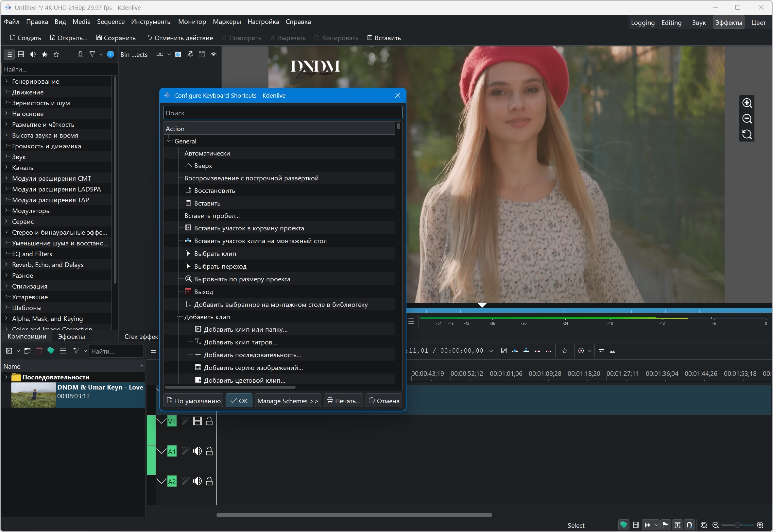Click the monitor zoom out icon
The image size is (773, 532).
click(747, 119)
